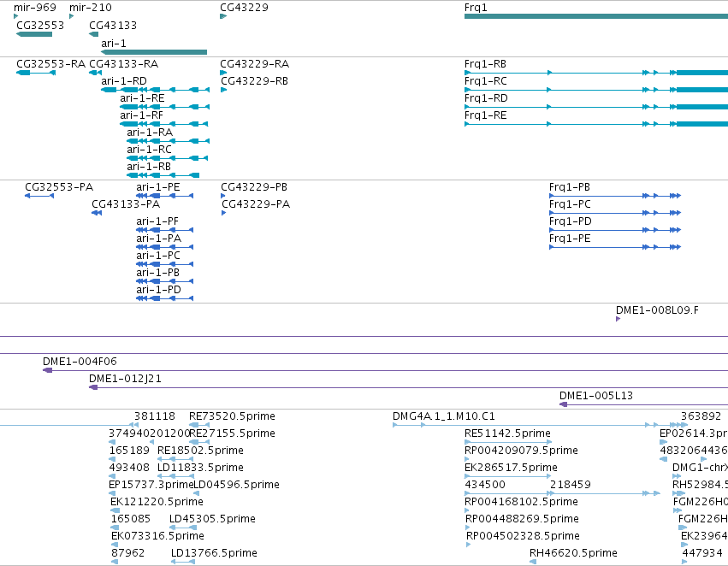728x566 pixels.
Task: Click the DME1-012J21 clone arrowhead
Action: tap(93, 387)
